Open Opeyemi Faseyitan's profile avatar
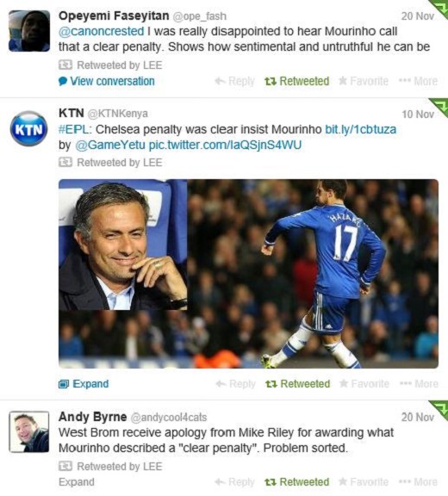 [x=29, y=31]
